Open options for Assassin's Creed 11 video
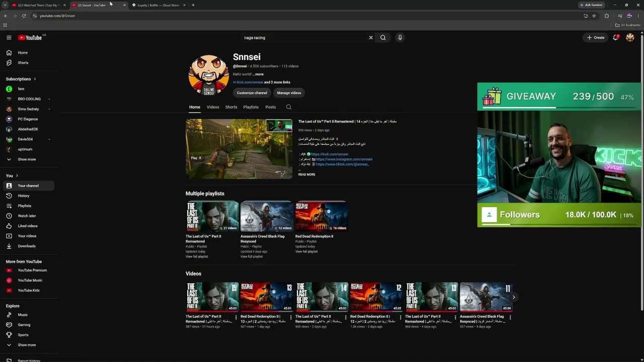 (x=510, y=317)
